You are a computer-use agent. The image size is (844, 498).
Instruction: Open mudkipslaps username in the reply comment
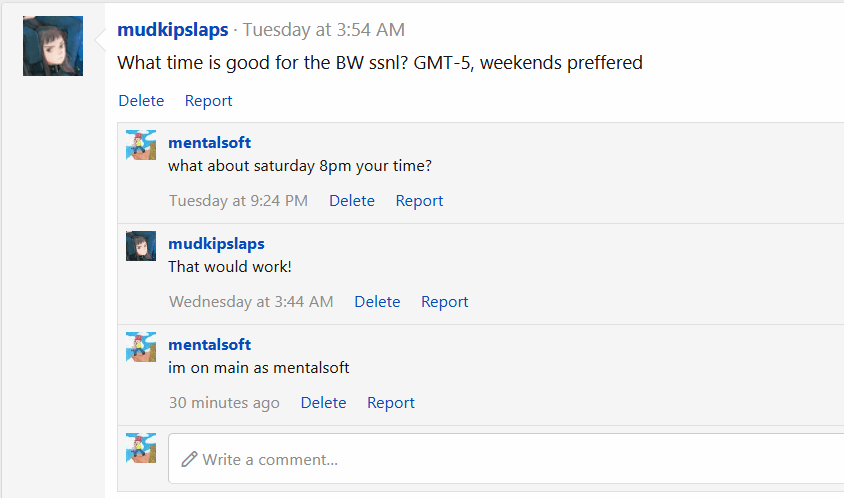(x=216, y=244)
